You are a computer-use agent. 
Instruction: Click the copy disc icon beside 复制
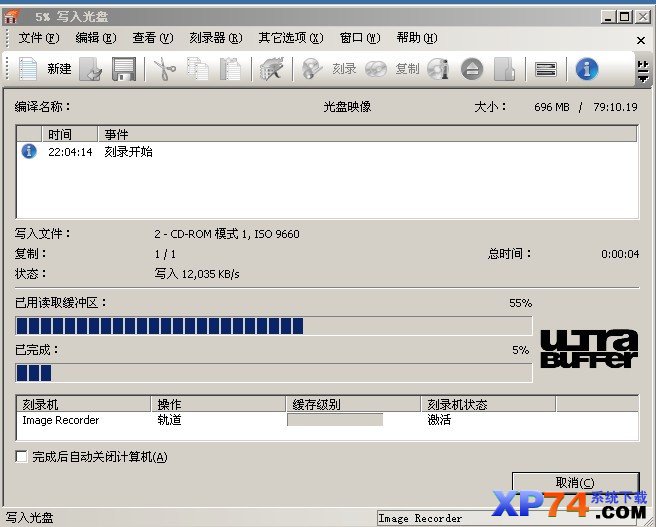click(x=376, y=69)
